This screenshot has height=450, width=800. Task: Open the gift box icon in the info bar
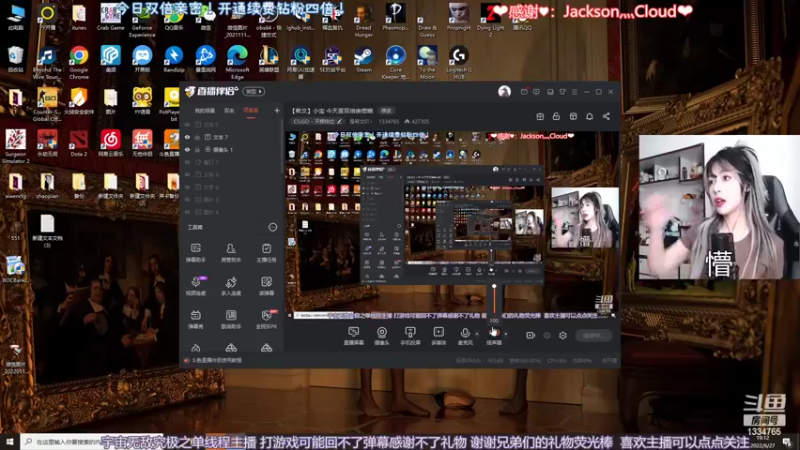coord(540,116)
